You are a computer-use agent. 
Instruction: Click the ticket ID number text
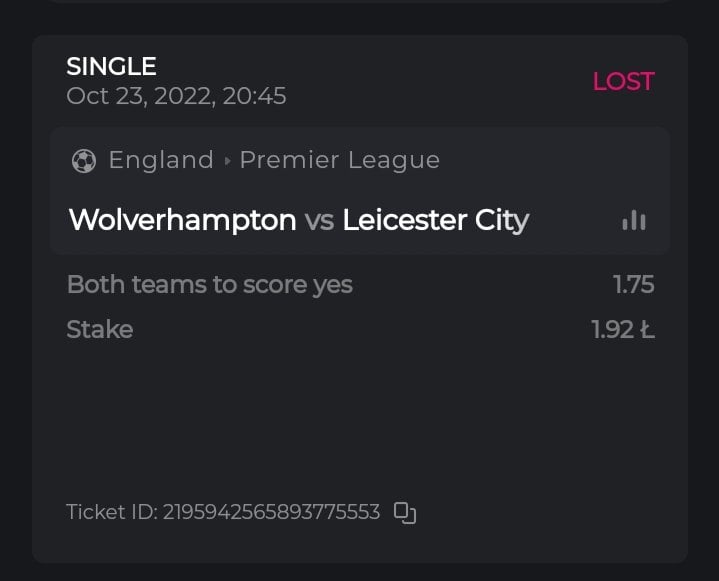pyautogui.click(x=271, y=512)
